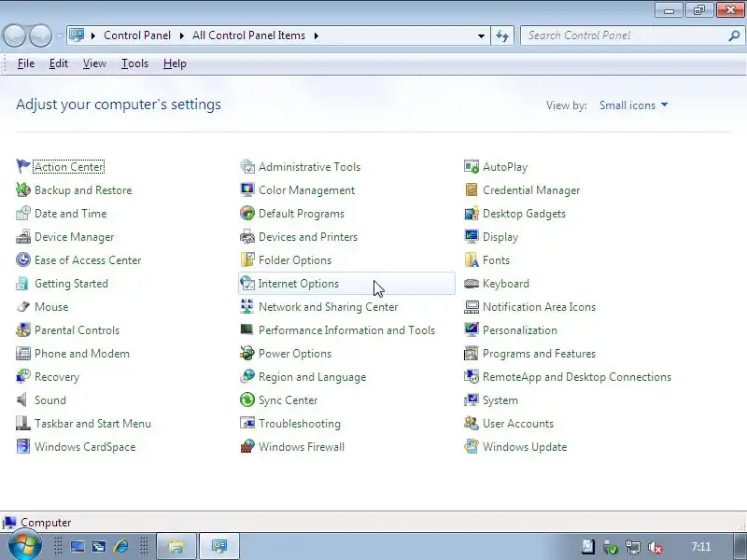Click the Mouse icon
This screenshot has width=747, height=560.
tap(22, 306)
